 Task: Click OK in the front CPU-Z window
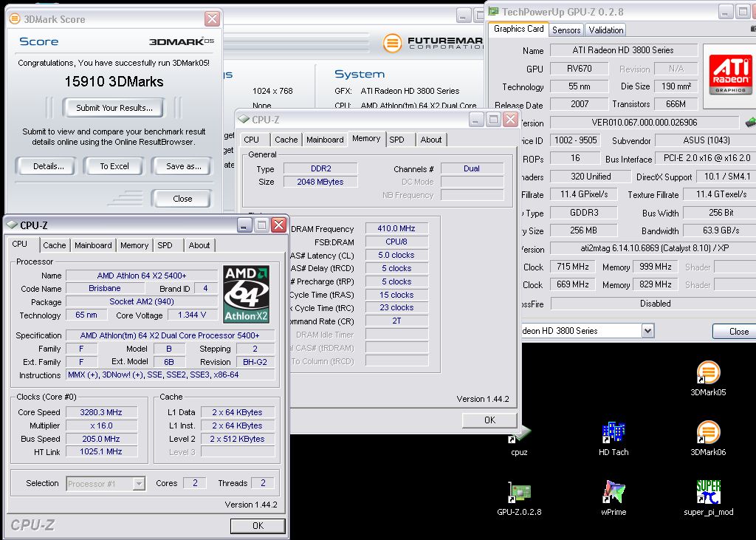pos(258,525)
